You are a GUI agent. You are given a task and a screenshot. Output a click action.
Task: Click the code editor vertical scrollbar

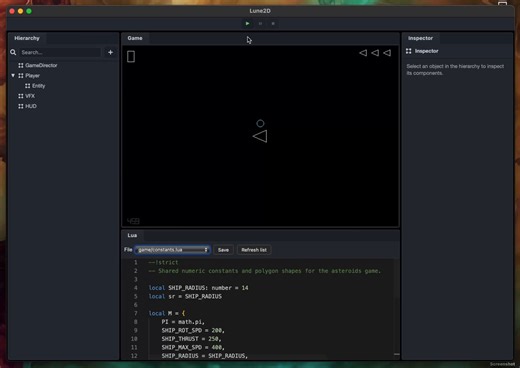tap(397, 308)
